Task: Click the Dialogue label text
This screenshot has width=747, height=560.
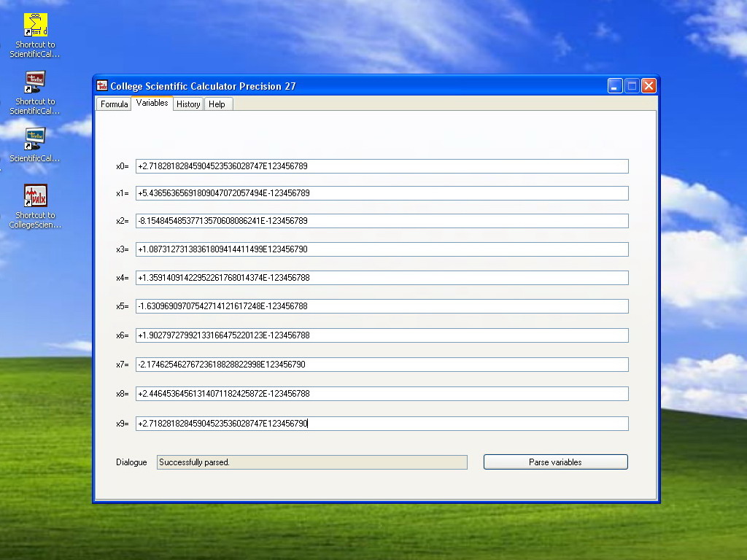Action: point(131,462)
